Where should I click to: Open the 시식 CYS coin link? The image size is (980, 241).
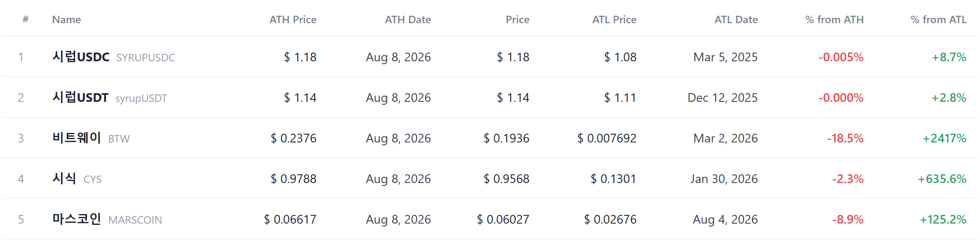point(64,178)
